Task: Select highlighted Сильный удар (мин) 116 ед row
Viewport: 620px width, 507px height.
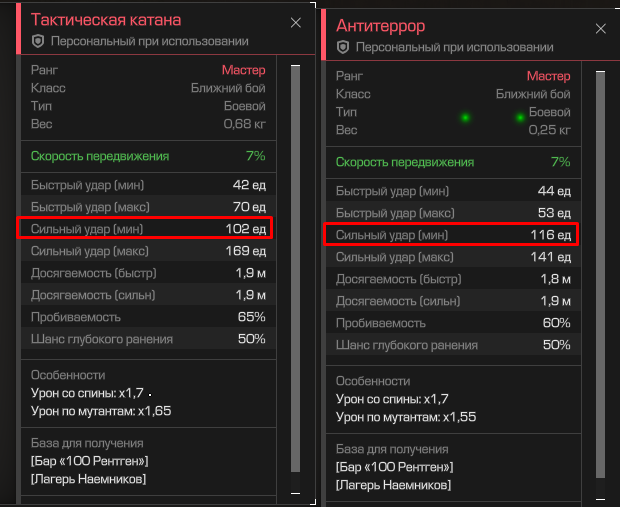Action: [452, 234]
